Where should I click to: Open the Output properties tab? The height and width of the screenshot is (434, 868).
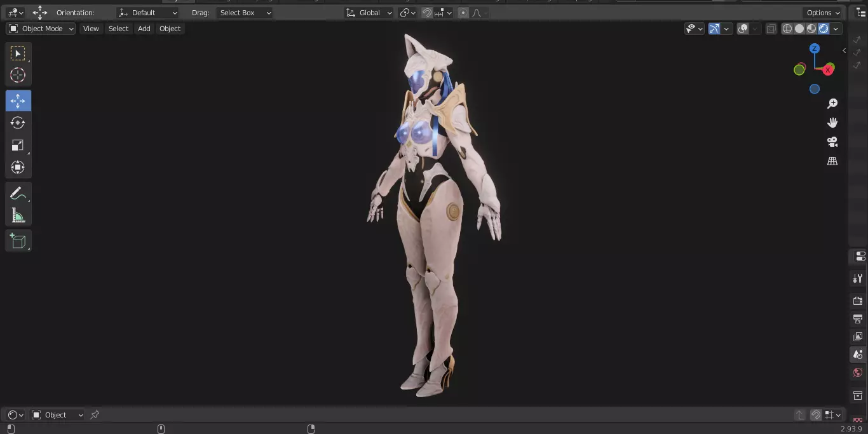coord(858,318)
